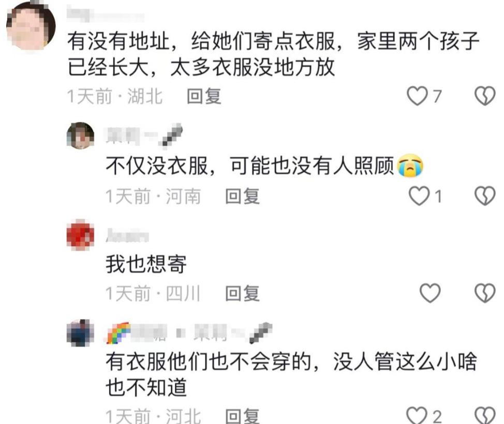Open avatar of the Henan replier

(80, 135)
